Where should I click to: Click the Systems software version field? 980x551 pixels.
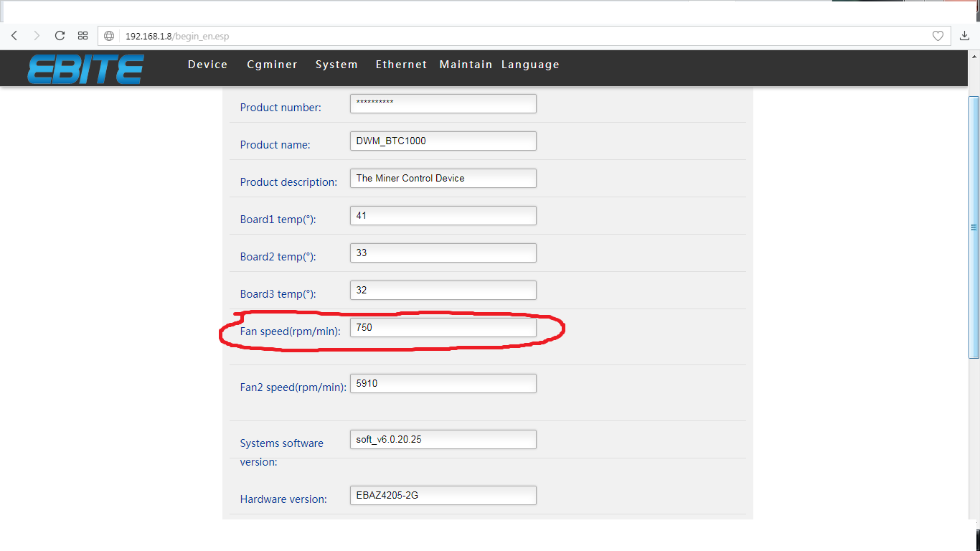pos(443,440)
